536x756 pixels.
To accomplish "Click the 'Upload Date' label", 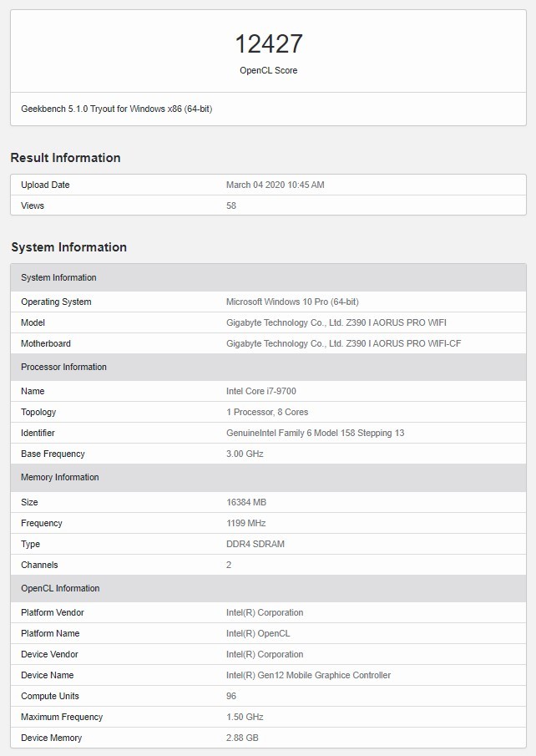I will coord(45,185).
